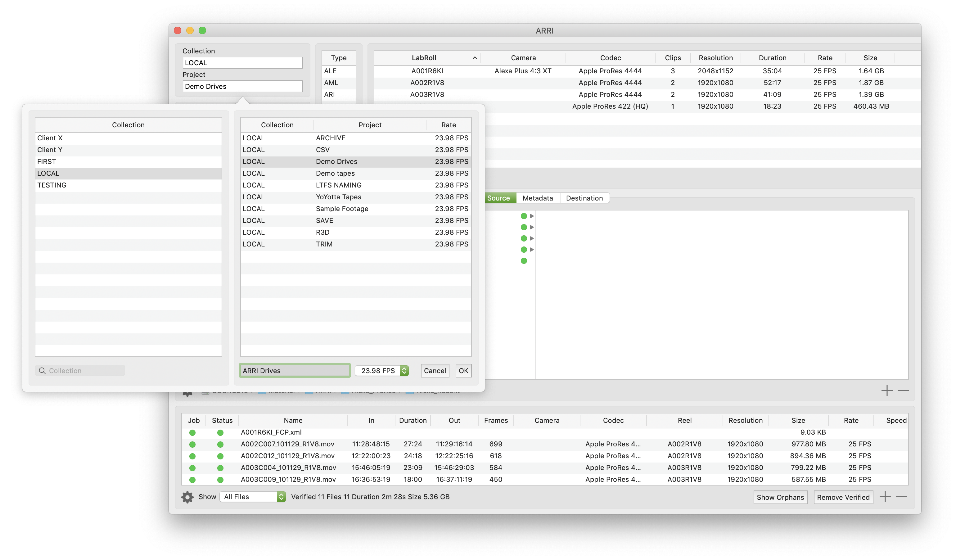Switch to the Destination tab
The width and height of the screenshot is (956, 560).
click(584, 198)
